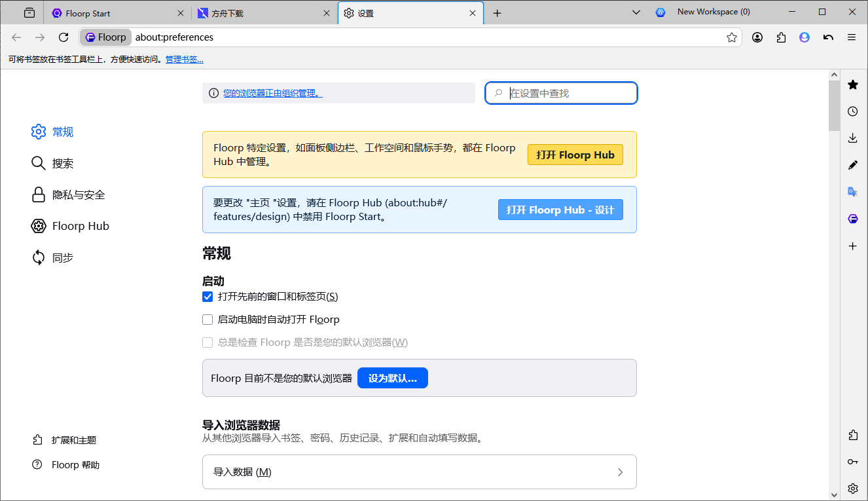Screen dimensions: 868x501
Task: Uncheck 打开先前的窗口和标签页
Action: pyautogui.click(x=208, y=297)
